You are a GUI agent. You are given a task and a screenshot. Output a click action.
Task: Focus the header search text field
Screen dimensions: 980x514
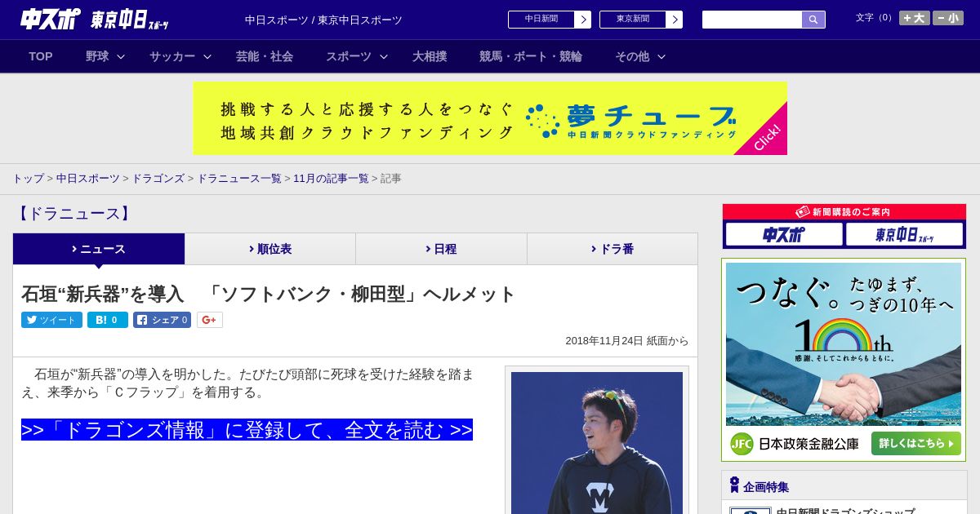[x=752, y=20]
